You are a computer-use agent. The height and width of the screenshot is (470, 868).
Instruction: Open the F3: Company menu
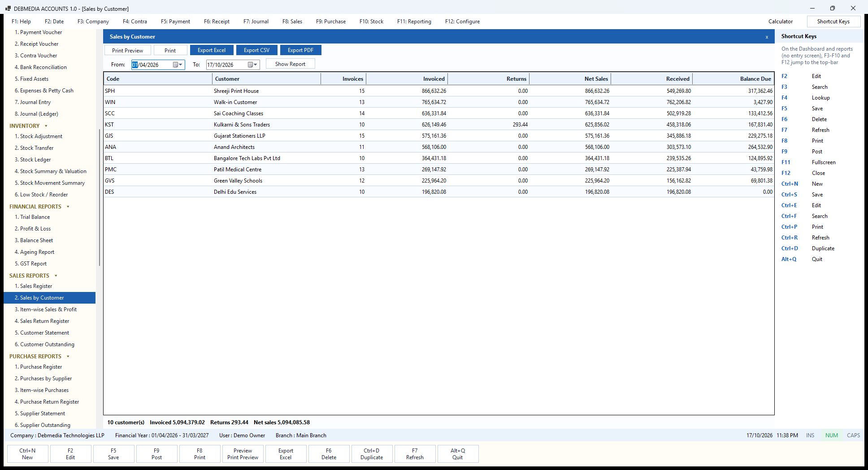tap(93, 22)
